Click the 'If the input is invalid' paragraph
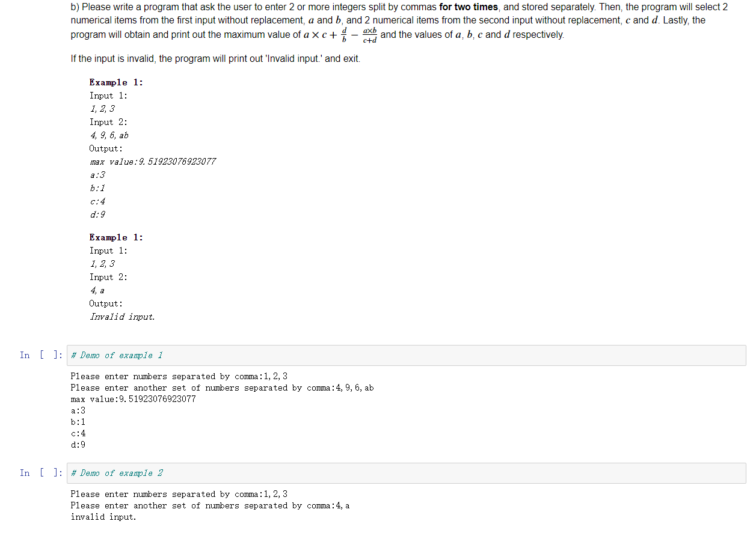 pyautogui.click(x=215, y=59)
